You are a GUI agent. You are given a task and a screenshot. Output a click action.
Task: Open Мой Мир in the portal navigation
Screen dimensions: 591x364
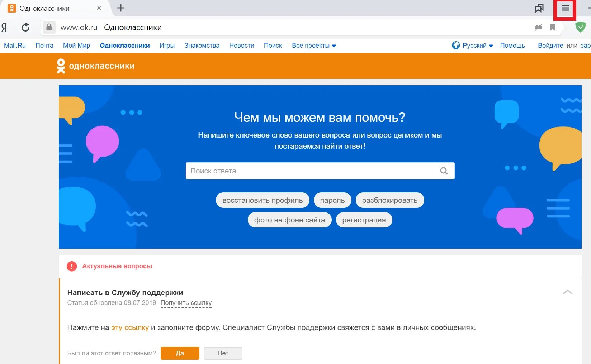[76, 45]
